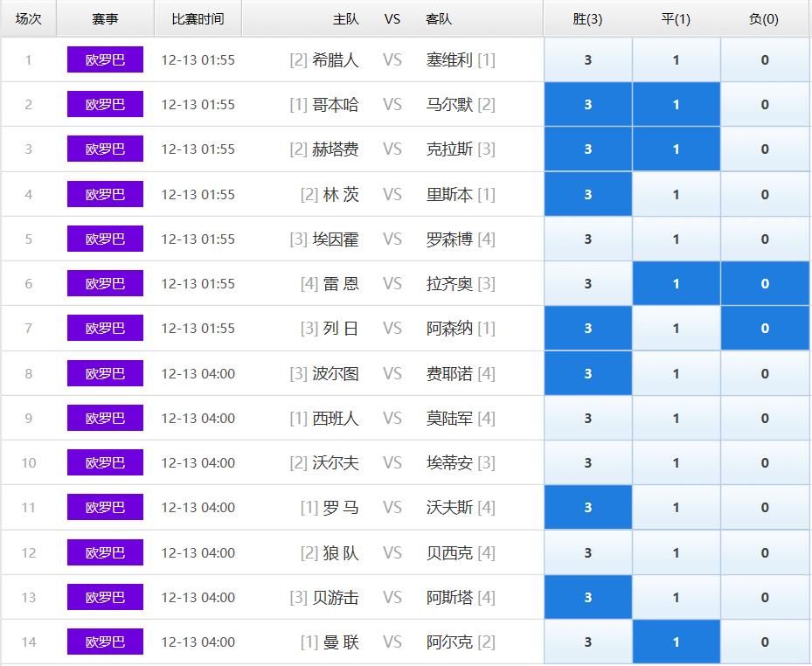Viewport: 812px width, 666px height.
Task: Click the match 5 kickoff time 12-13 01:55
Action: (198, 239)
